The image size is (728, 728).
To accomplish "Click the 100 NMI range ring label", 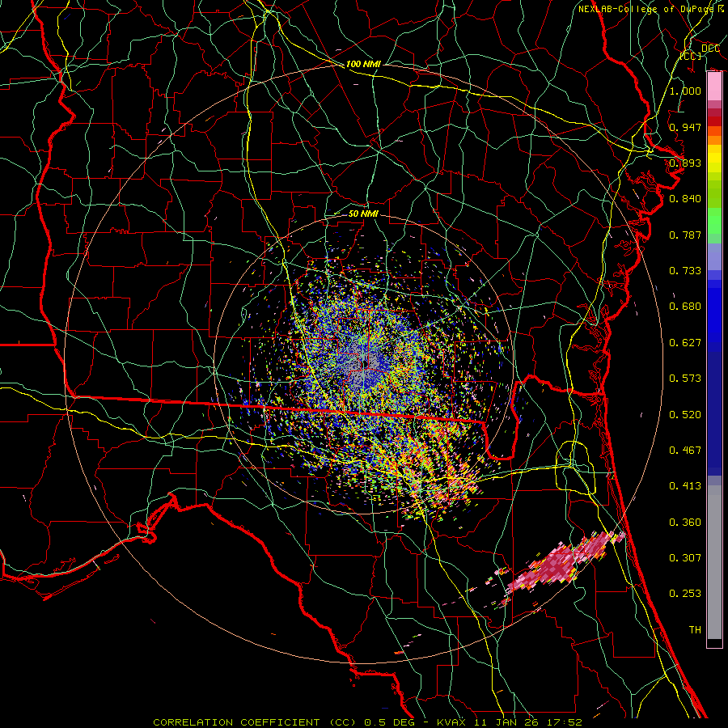I will [x=363, y=64].
